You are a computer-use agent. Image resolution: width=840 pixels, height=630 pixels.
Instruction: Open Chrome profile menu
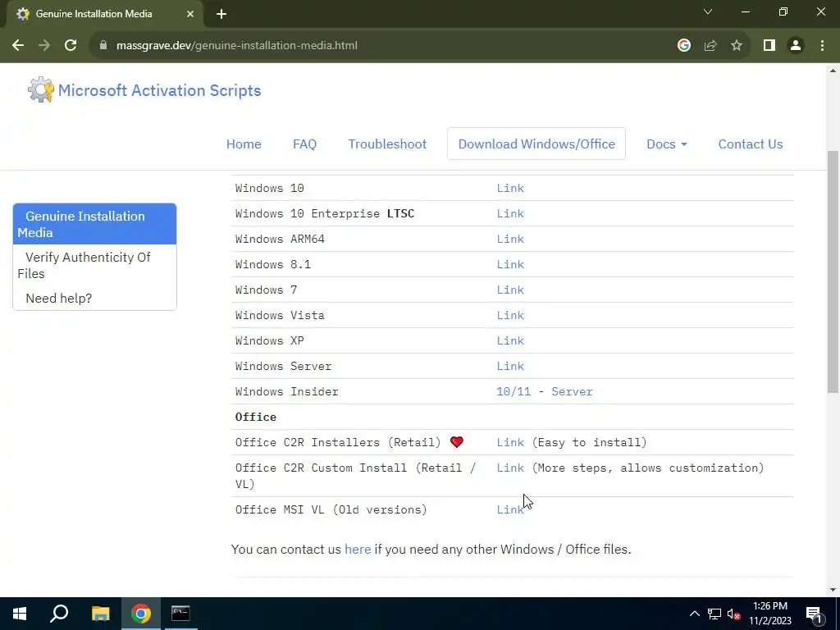[796, 46]
